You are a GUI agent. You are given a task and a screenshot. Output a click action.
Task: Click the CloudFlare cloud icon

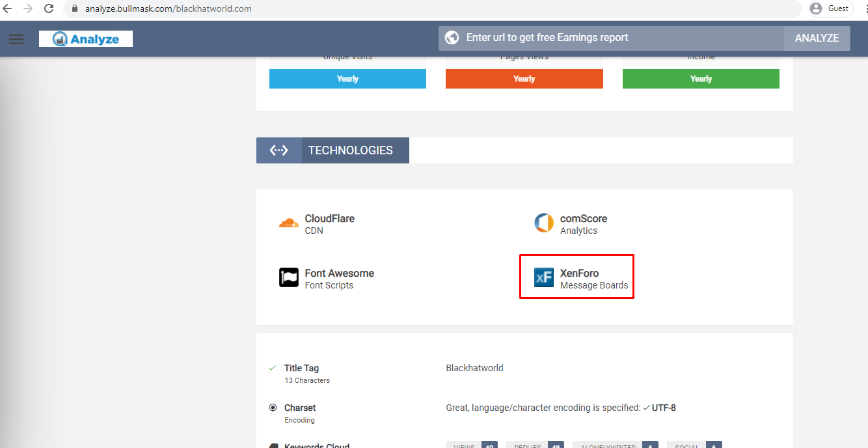[289, 223]
